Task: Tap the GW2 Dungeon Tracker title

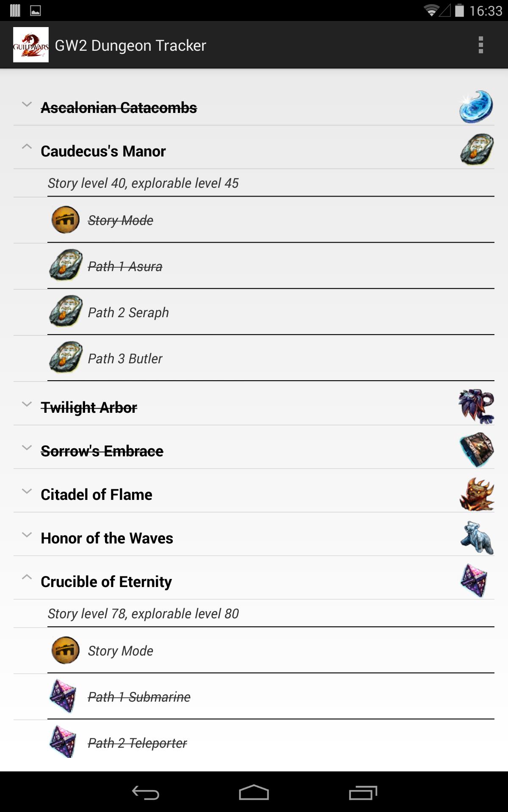Action: click(130, 45)
